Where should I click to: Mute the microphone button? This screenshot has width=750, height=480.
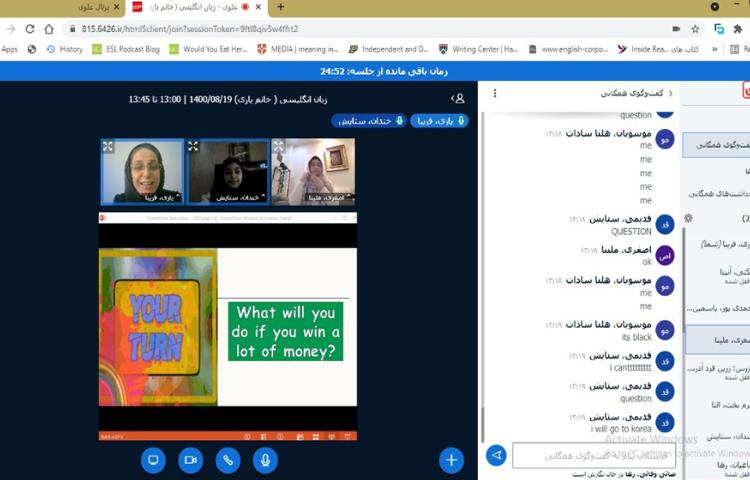coord(265,460)
